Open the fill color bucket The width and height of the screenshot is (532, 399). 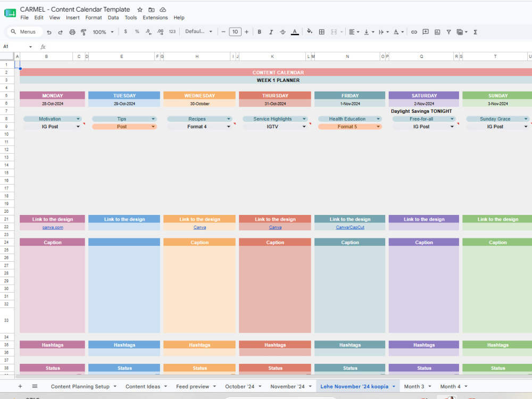tap(310, 31)
